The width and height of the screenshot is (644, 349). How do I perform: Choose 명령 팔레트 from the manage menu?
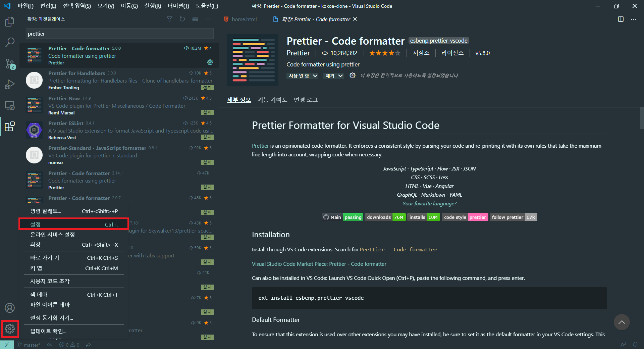pyautogui.click(x=74, y=211)
